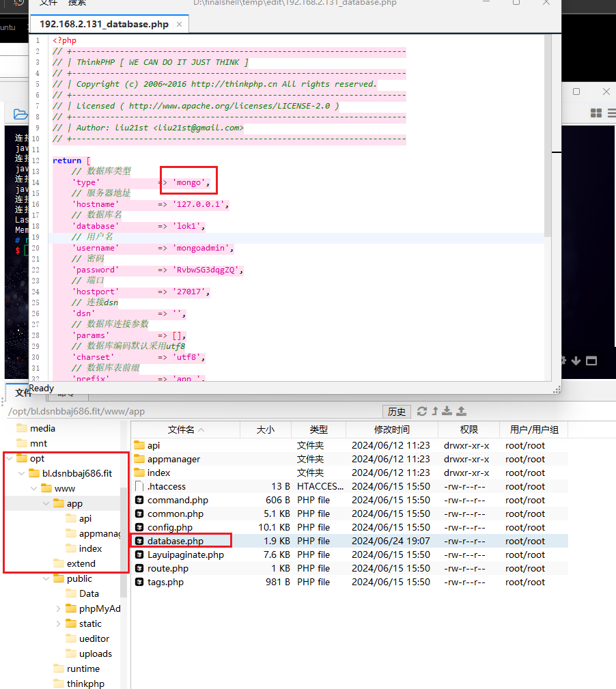
Task: Open the editor 文件 menu
Action: click(48, 3)
